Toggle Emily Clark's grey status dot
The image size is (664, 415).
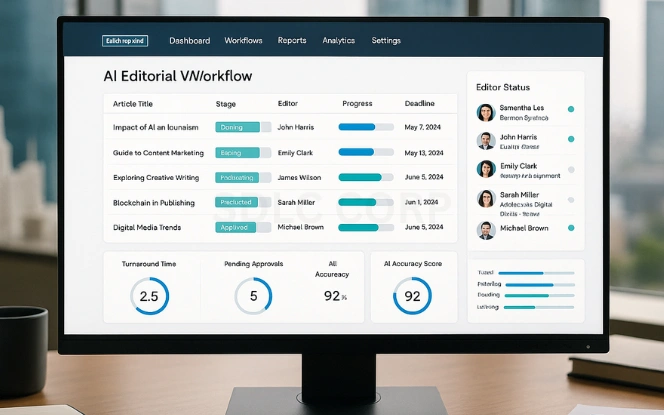pyautogui.click(x=571, y=170)
